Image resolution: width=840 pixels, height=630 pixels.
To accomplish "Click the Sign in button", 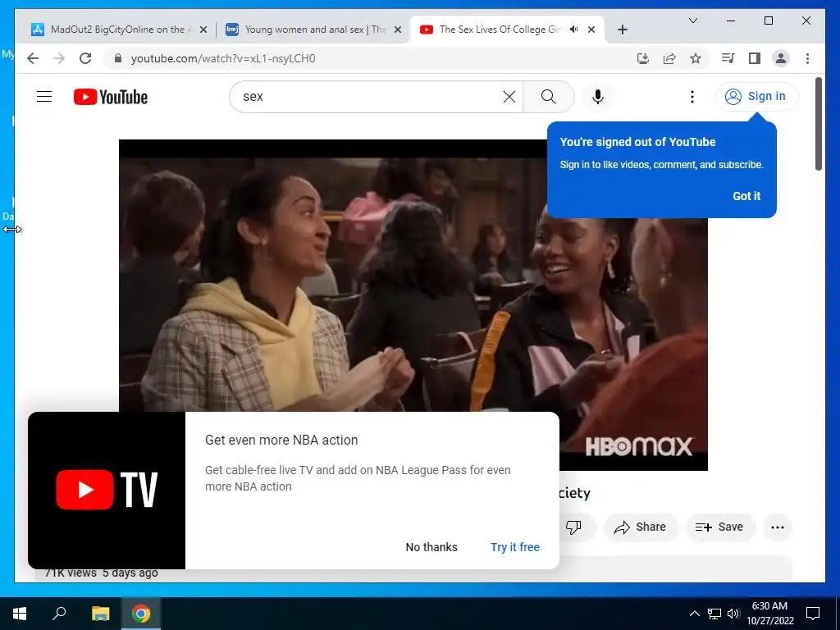I will click(x=756, y=97).
